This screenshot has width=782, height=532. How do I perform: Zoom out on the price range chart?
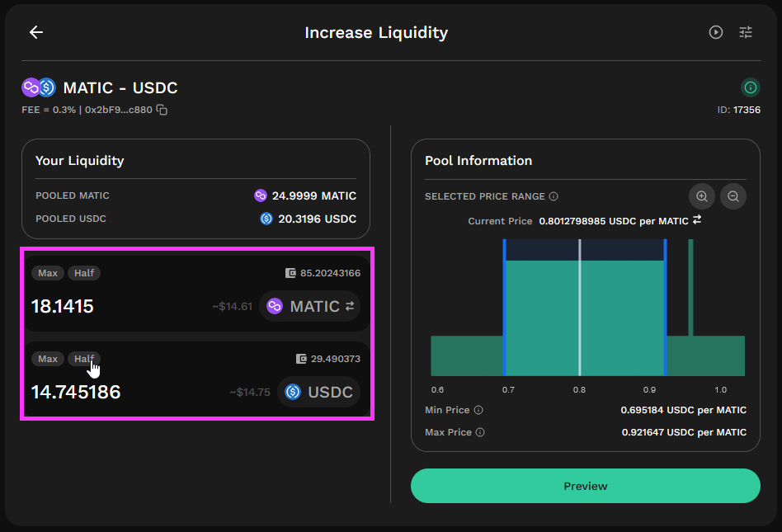tap(733, 196)
